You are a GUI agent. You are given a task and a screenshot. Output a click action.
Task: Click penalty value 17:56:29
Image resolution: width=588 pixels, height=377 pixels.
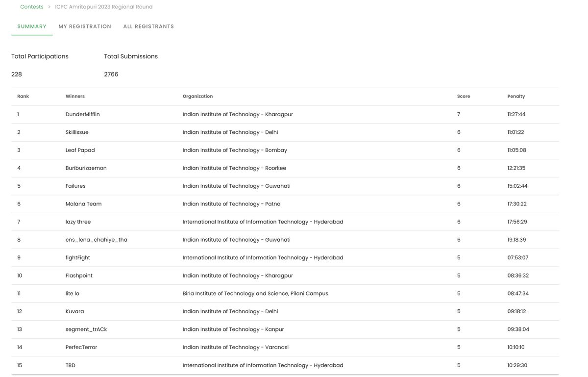pos(517,222)
